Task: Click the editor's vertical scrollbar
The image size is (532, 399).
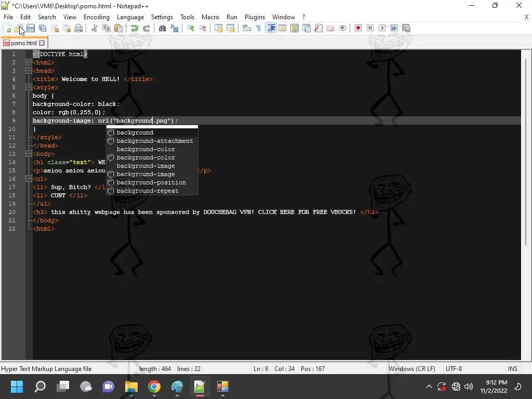Action: tap(526, 151)
